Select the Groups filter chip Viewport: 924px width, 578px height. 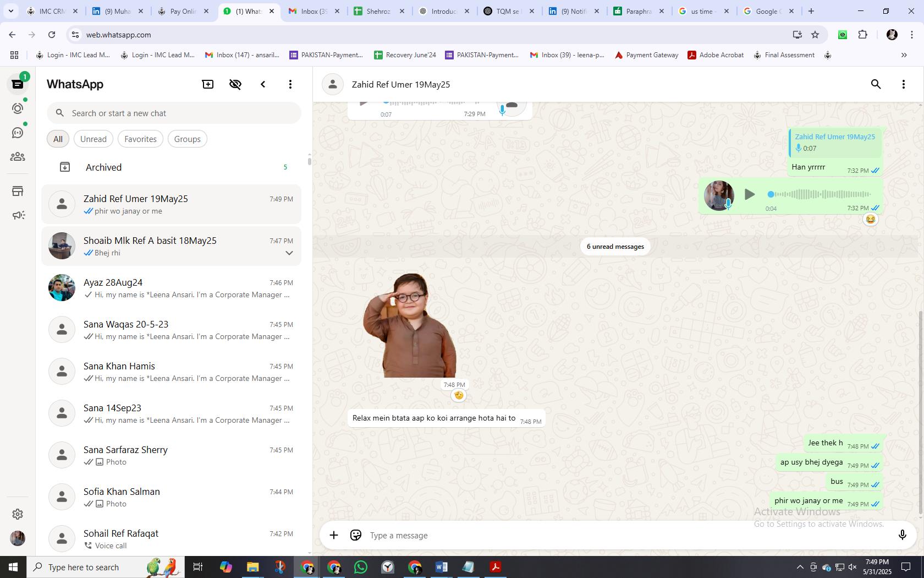[x=188, y=139]
